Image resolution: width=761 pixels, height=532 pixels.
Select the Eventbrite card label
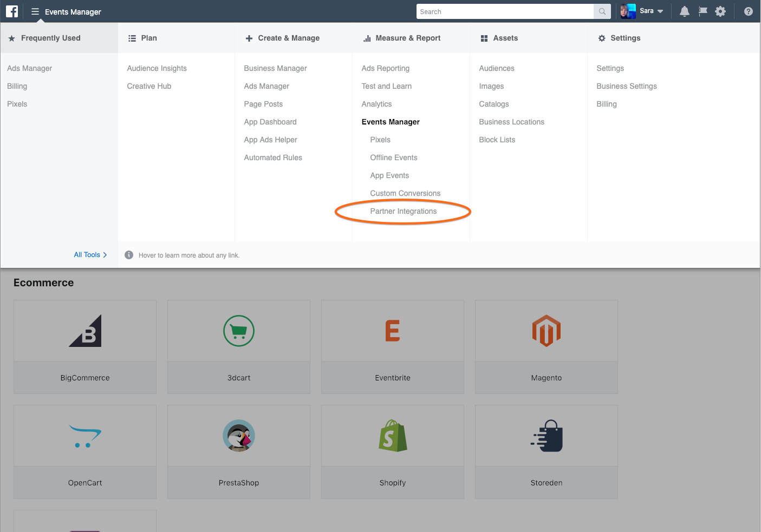pyautogui.click(x=393, y=378)
